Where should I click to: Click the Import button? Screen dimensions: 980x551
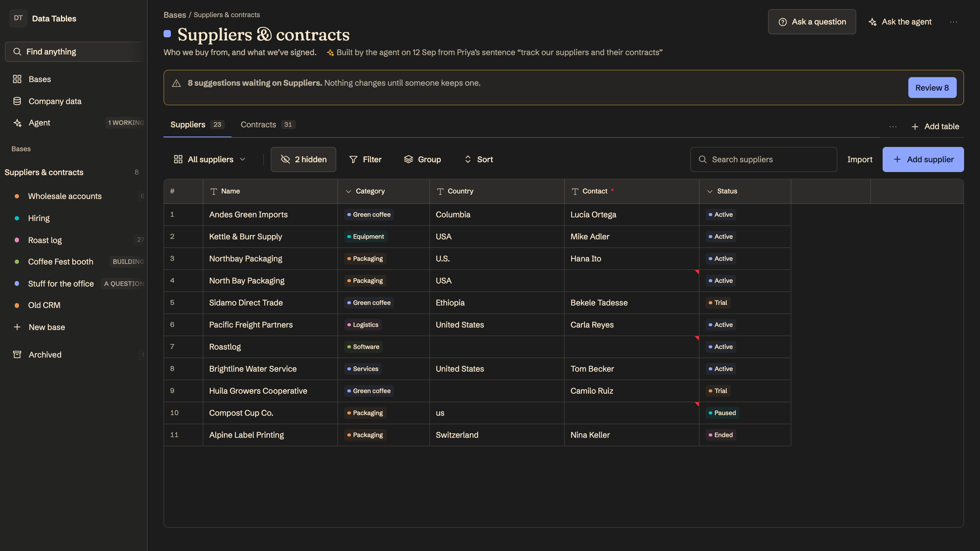859,159
